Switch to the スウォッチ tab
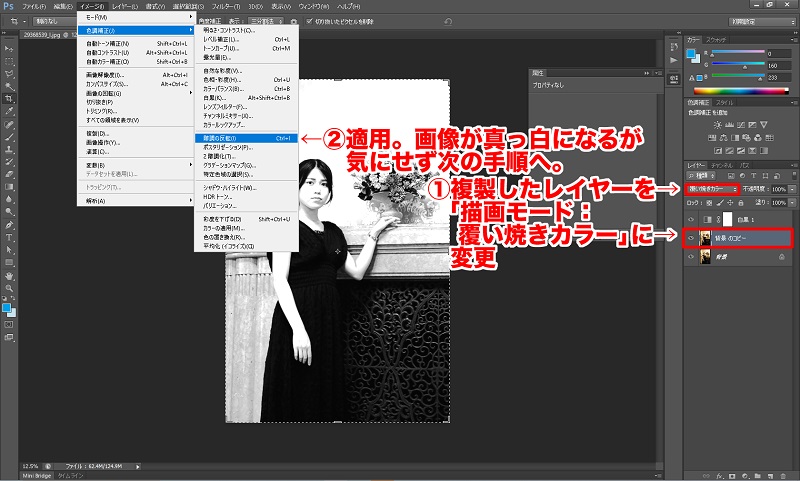This screenshot has height=481, width=800. click(716, 39)
